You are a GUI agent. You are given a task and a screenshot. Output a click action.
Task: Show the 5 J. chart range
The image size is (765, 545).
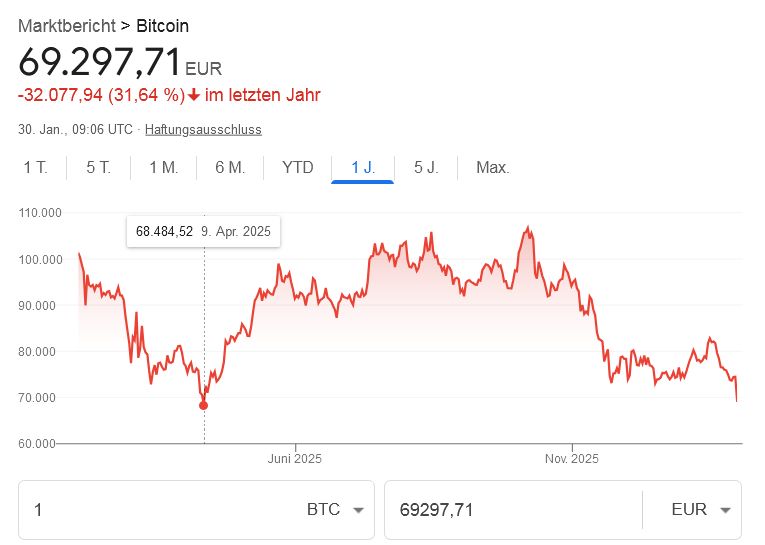426,167
